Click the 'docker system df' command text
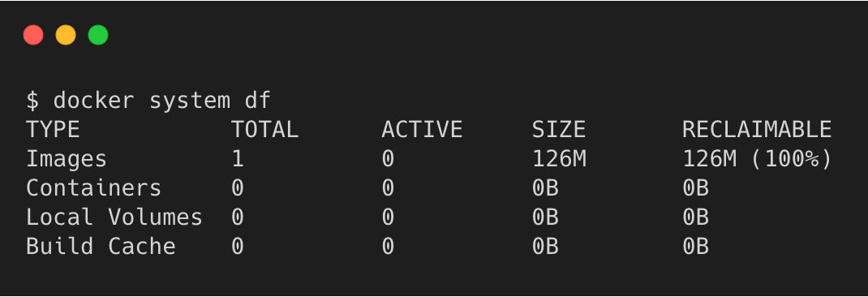Viewport: 868px width, 297px height. click(x=162, y=101)
